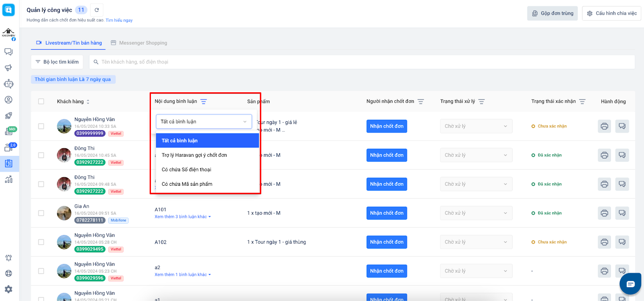Open the megaphone campaign icon in sidebar
This screenshot has width=644, height=301.
point(8,68)
